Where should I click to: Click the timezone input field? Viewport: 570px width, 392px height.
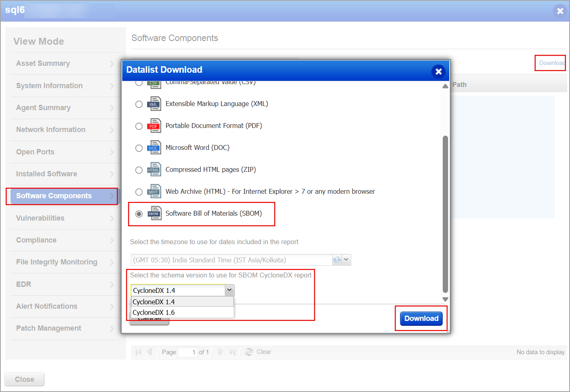pos(232,260)
